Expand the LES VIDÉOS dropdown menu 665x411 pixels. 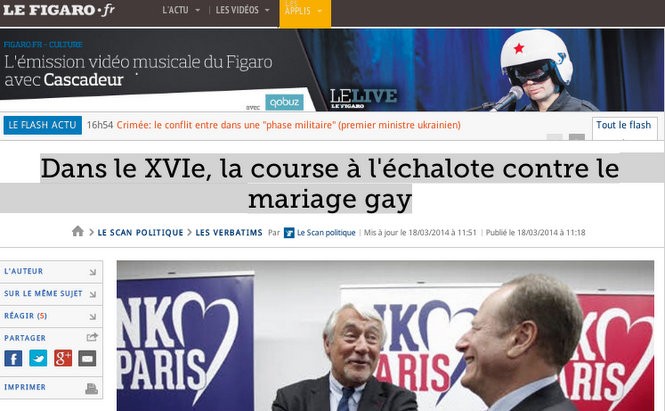243,10
